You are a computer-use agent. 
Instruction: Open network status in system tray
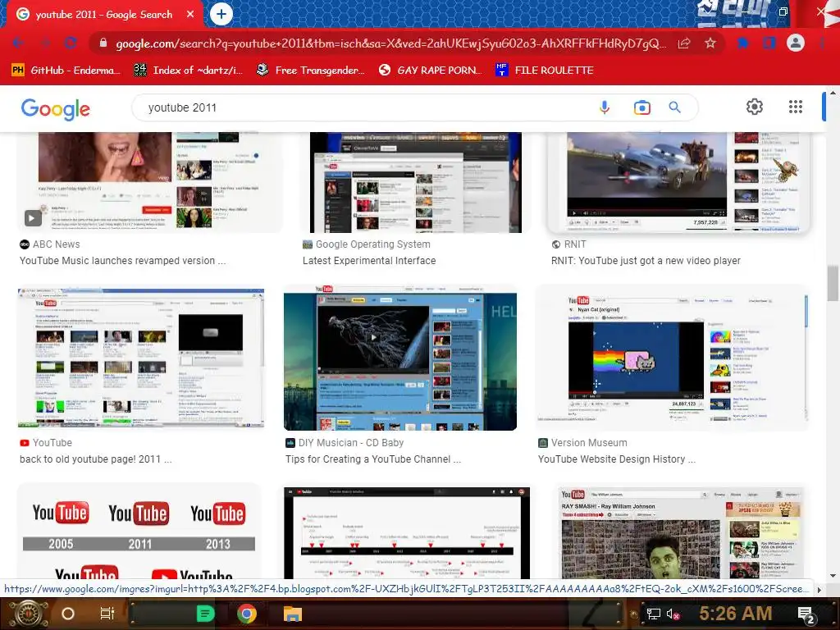pos(654,614)
